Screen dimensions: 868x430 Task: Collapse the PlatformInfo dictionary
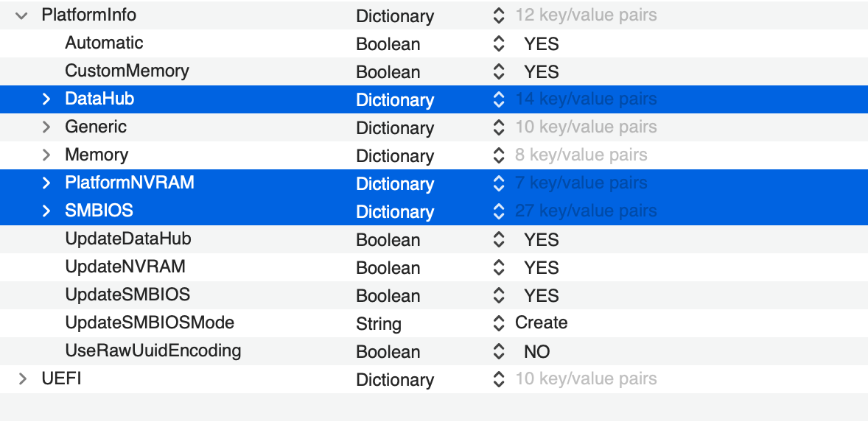(21, 15)
